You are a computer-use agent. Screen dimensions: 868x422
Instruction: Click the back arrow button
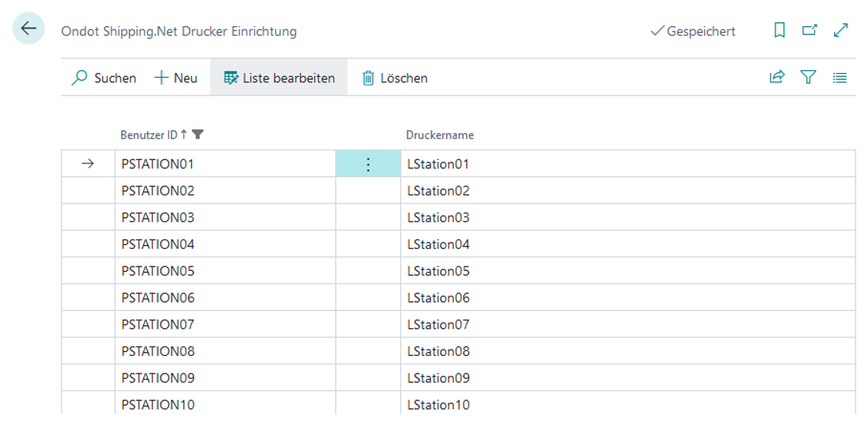[x=28, y=28]
